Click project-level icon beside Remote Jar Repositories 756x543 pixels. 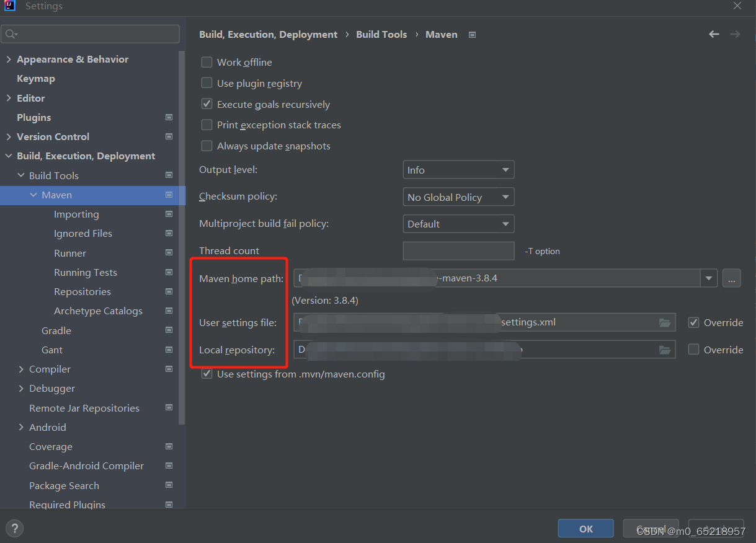[x=169, y=408]
